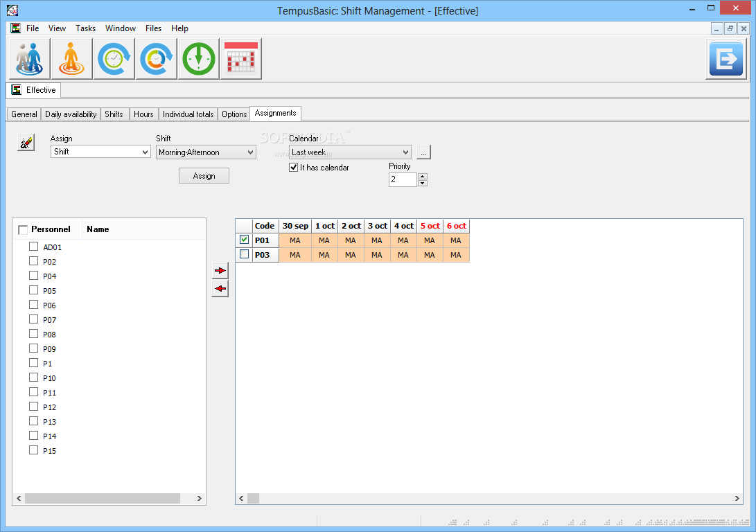This screenshot has height=532, width=756.
Task: Click the single orange person toolbar icon
Action: click(71, 59)
